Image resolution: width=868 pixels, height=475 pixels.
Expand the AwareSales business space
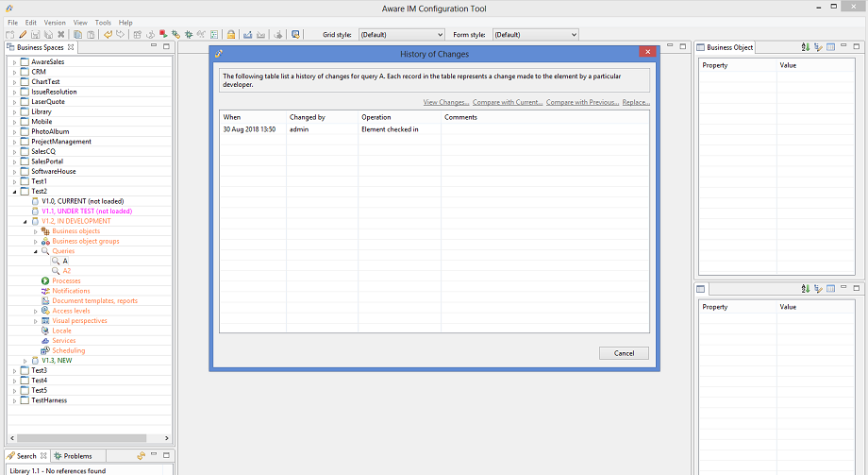coord(14,62)
